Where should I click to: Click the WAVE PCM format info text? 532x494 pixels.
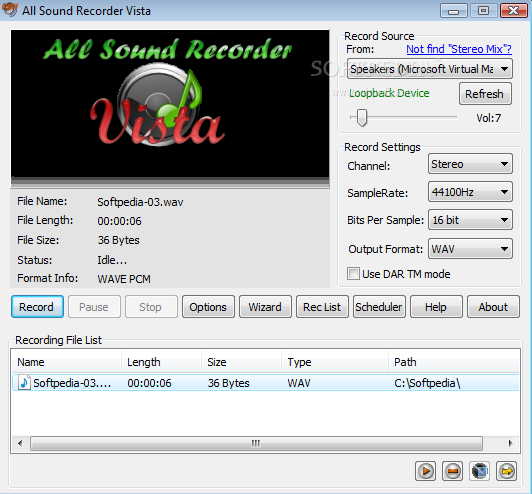124,279
